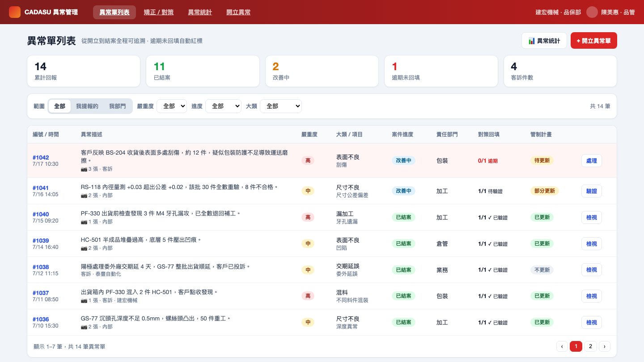Image resolution: width=644 pixels, height=362 pixels.
Task: Click the 累計回報 14 stat card
Action: (x=84, y=71)
